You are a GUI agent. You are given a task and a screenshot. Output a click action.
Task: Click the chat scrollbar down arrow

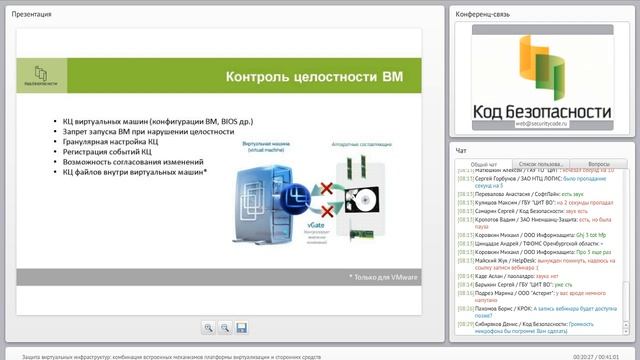point(626,331)
